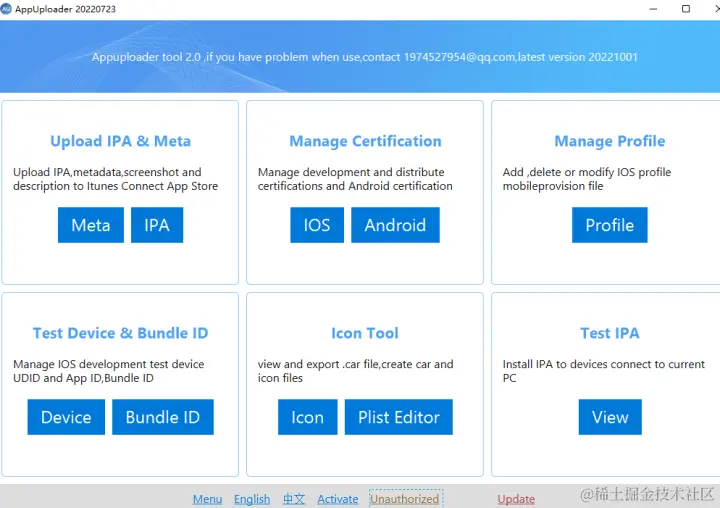Open IOS certification management
The height and width of the screenshot is (508, 720).
[317, 225]
